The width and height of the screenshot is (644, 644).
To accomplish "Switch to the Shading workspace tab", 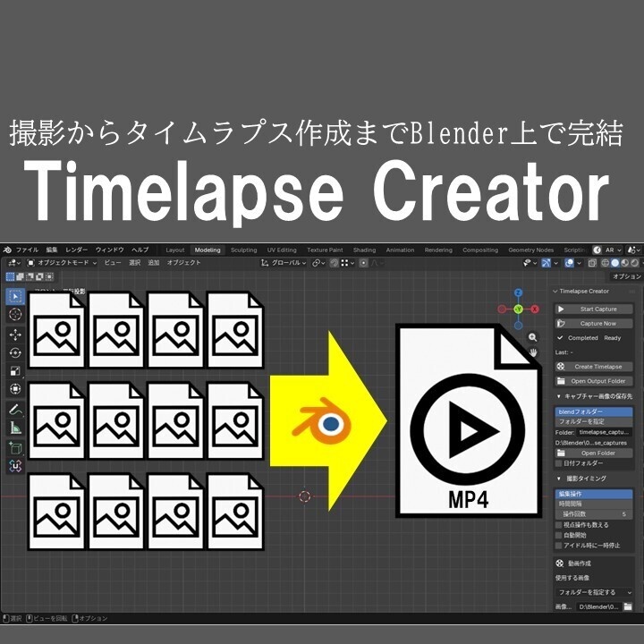I will pos(364,250).
